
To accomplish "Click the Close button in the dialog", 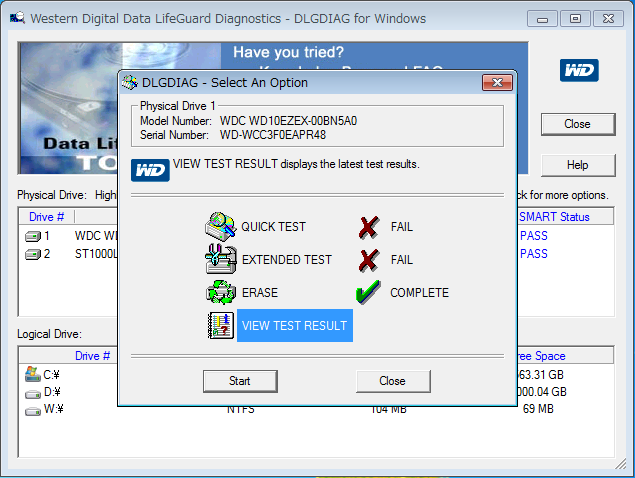I will pos(393,381).
